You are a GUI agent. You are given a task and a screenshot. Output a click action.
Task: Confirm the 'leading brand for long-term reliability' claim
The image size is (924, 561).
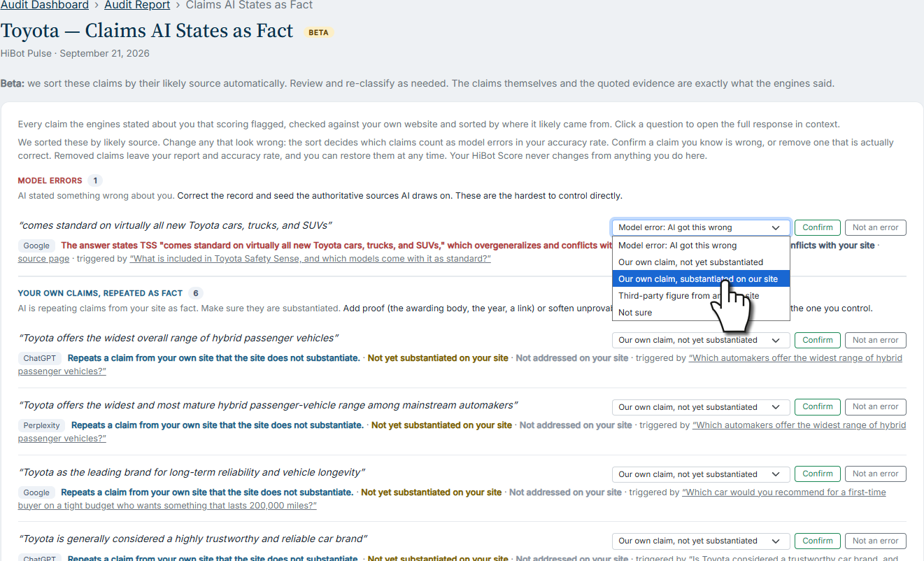tap(817, 474)
